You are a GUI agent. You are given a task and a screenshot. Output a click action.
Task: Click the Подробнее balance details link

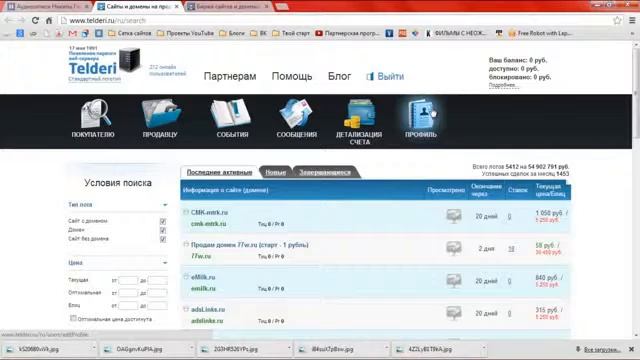[x=504, y=85]
